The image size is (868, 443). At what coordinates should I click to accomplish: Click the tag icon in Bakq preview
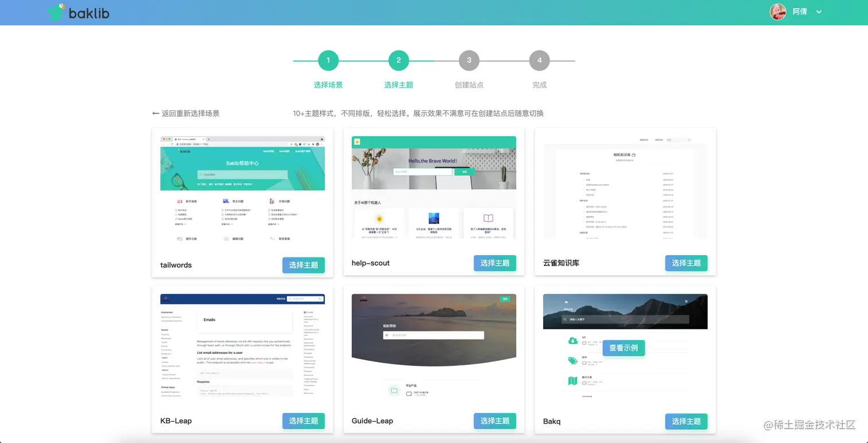(x=572, y=361)
